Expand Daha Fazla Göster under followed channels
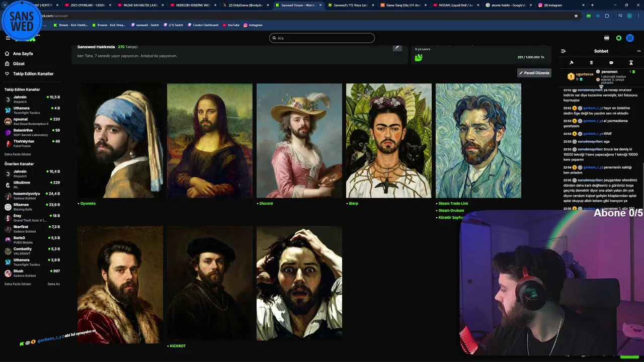 pyautogui.click(x=18, y=154)
